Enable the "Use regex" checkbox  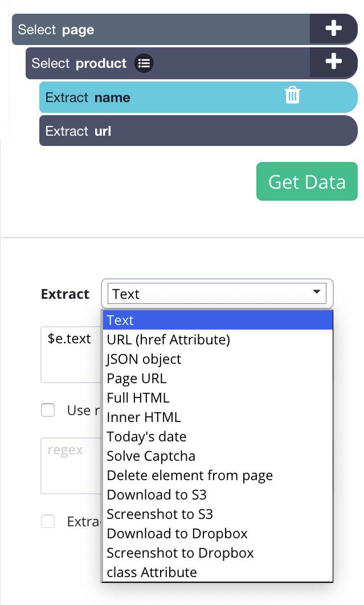[x=48, y=410]
